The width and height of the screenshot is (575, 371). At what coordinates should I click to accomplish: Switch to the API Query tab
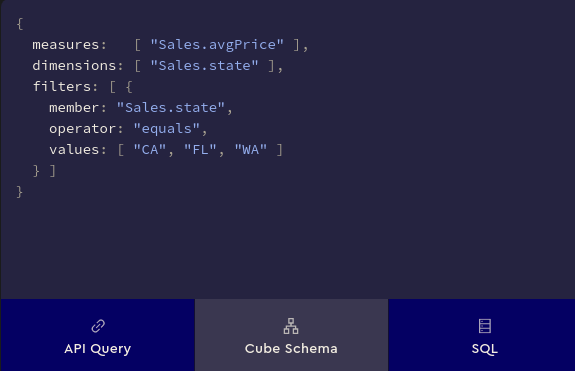[98, 335]
